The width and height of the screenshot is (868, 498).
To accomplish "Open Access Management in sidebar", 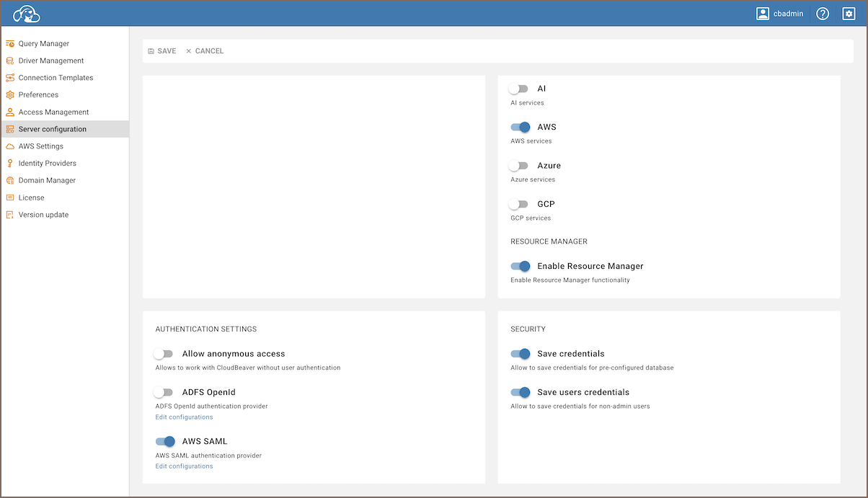I will (53, 112).
